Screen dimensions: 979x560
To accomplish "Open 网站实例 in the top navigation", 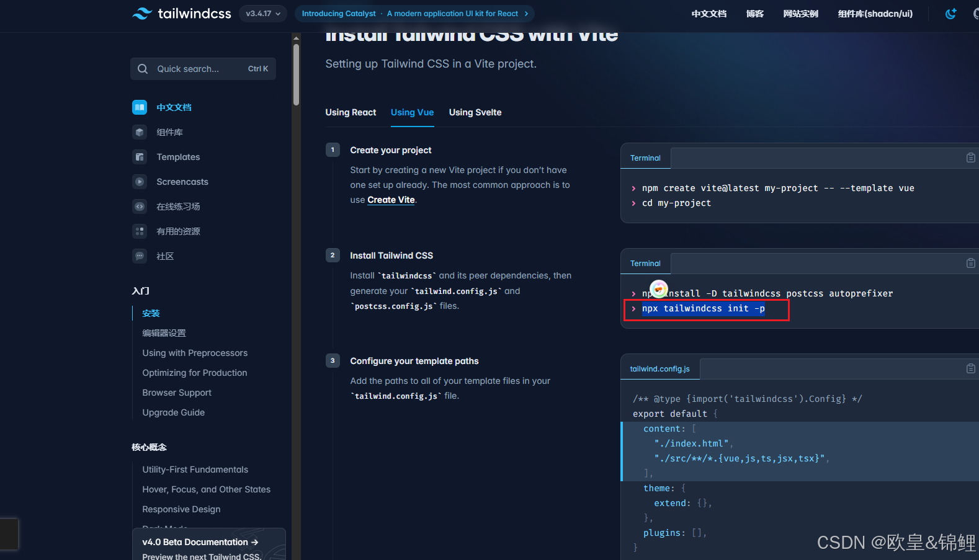I will pos(801,14).
